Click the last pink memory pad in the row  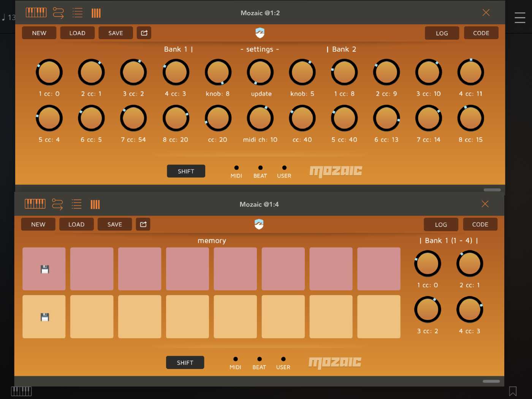(x=379, y=269)
